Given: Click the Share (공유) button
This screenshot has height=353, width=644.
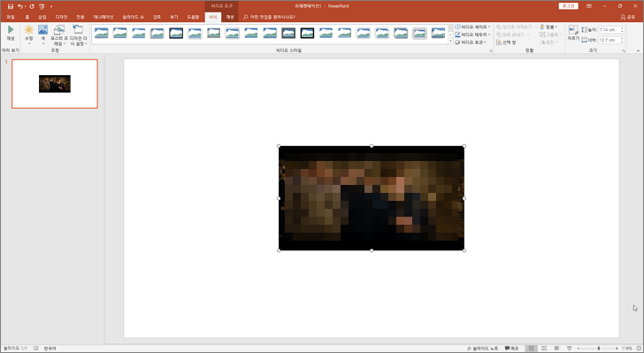Looking at the screenshot, I should point(628,17).
